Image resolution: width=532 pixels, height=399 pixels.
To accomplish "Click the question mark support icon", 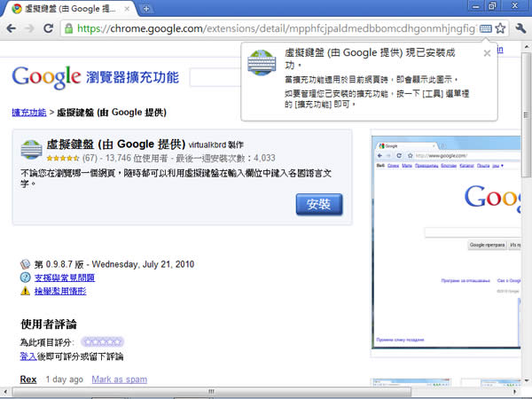I will coord(25,278).
